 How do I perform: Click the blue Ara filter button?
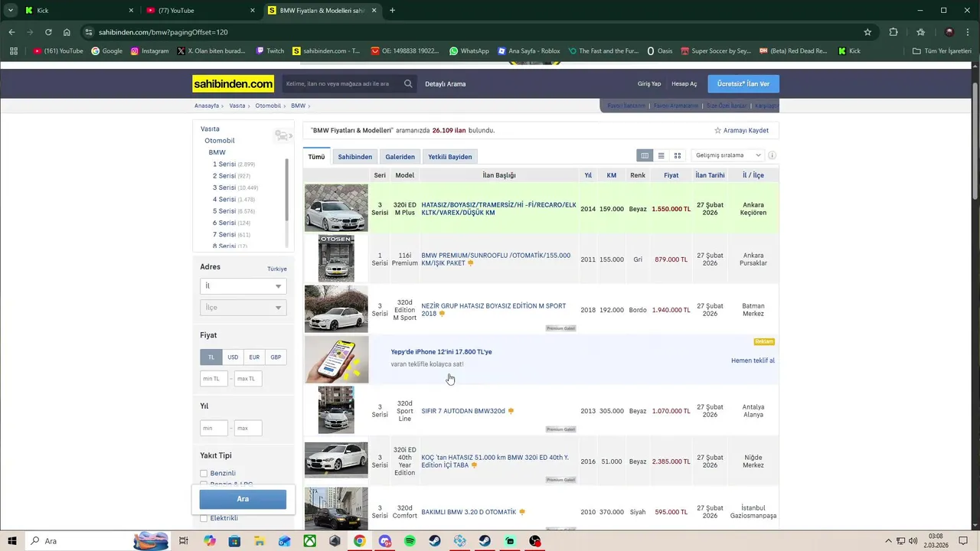(x=243, y=499)
